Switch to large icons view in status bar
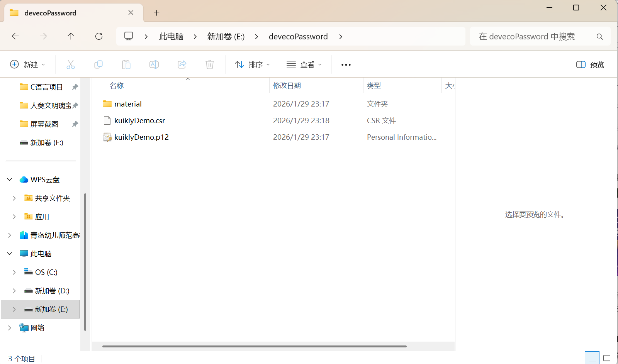 [607, 358]
